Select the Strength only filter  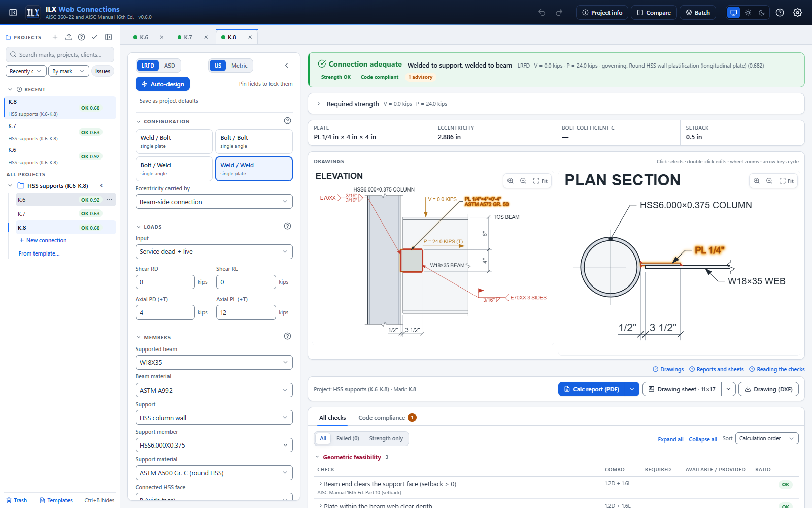[x=386, y=438]
